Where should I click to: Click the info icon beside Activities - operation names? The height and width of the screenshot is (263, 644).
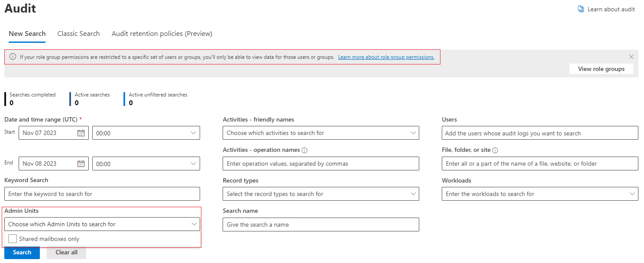pyautogui.click(x=304, y=150)
